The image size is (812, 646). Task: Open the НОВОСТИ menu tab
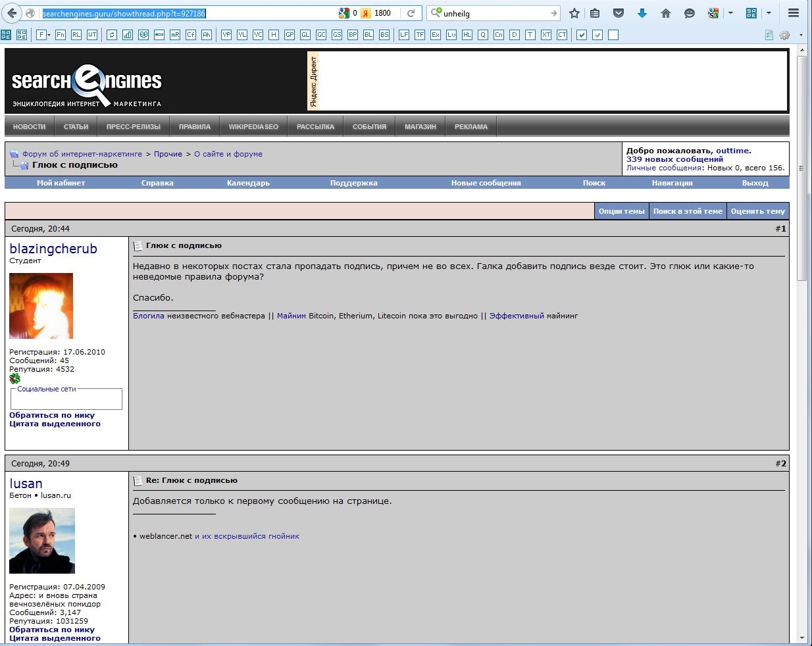pos(30,126)
